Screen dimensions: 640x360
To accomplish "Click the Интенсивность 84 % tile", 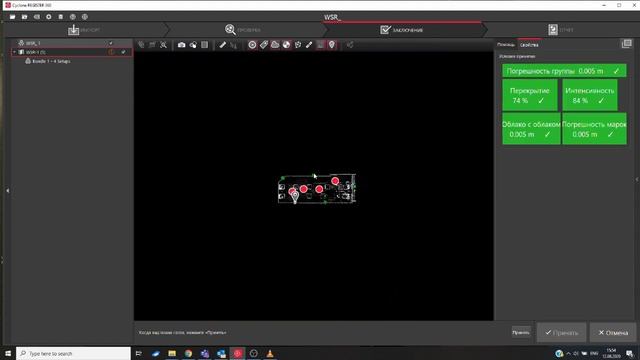I will click(x=590, y=96).
